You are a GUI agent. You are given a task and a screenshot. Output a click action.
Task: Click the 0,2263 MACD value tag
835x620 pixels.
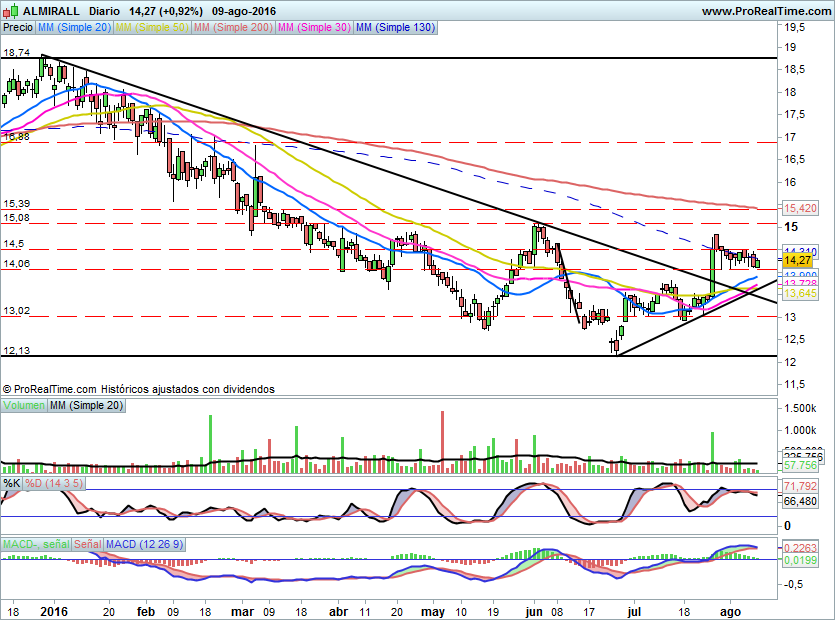click(800, 548)
